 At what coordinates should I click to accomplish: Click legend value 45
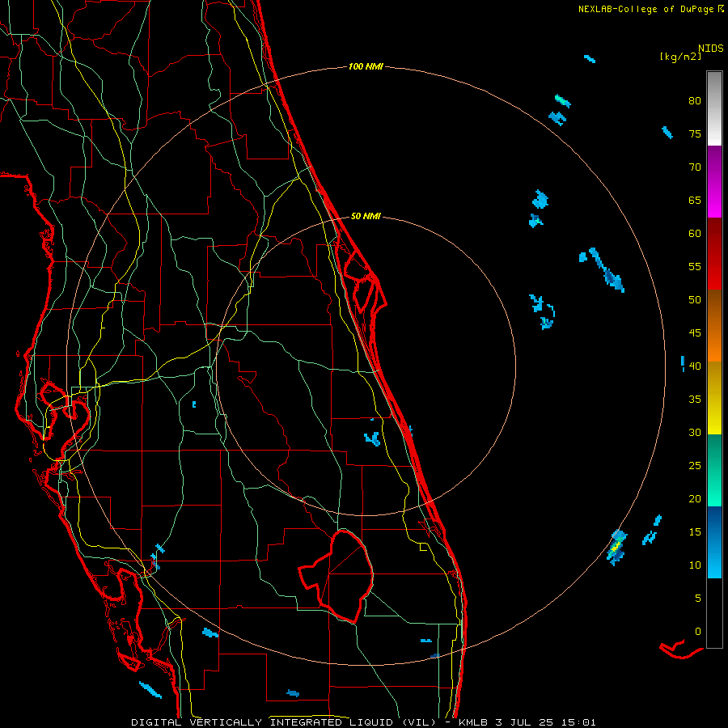tap(695, 333)
